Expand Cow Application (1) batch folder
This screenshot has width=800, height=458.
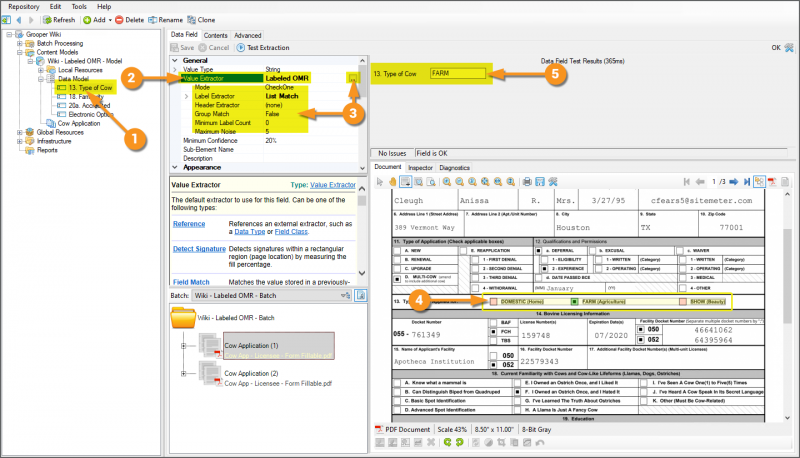click(183, 346)
